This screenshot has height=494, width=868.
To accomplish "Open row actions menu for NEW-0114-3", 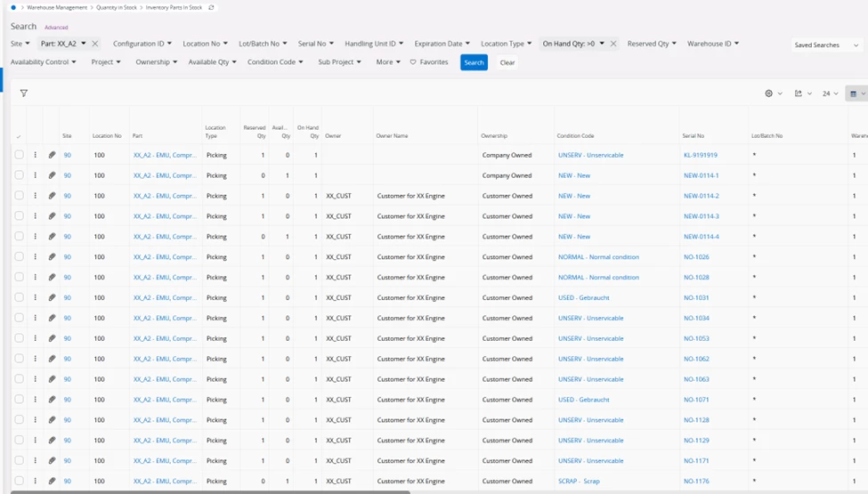I will click(35, 215).
